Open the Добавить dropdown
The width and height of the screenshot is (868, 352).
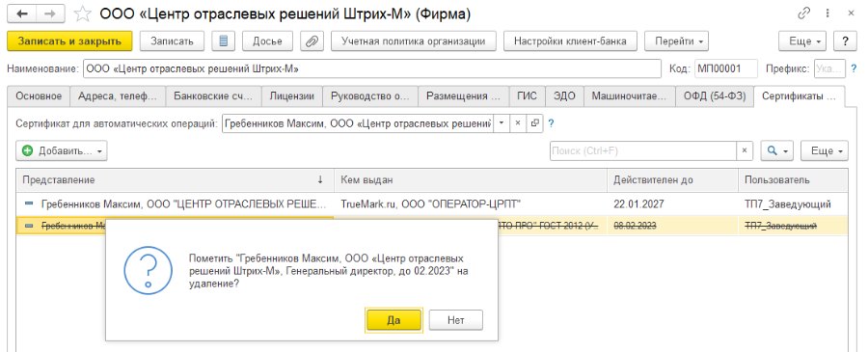(62, 150)
